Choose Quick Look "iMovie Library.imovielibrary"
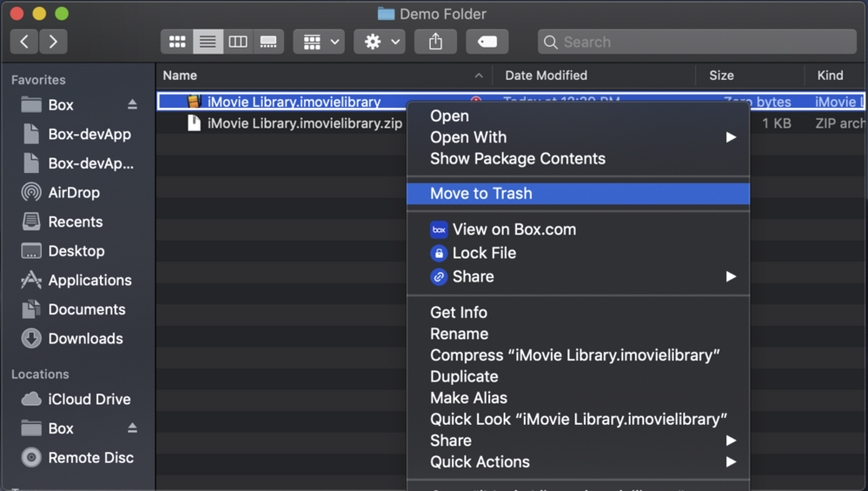The width and height of the screenshot is (868, 491). 578,420
